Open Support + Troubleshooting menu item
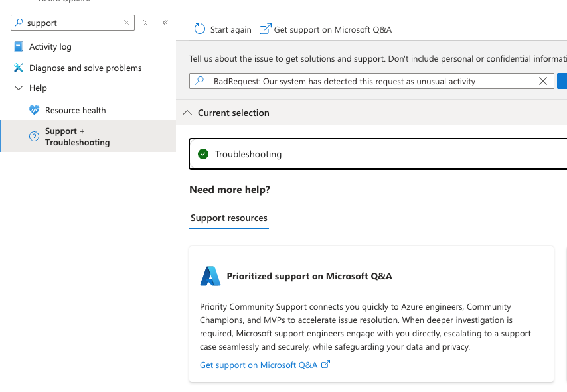This screenshot has height=392, width=567. tap(88, 136)
